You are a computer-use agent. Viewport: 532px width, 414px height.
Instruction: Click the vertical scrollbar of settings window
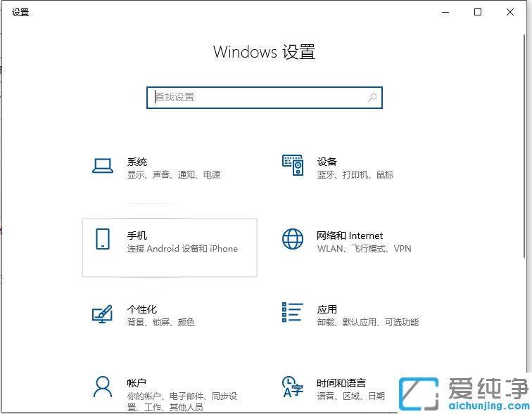(x=524, y=145)
